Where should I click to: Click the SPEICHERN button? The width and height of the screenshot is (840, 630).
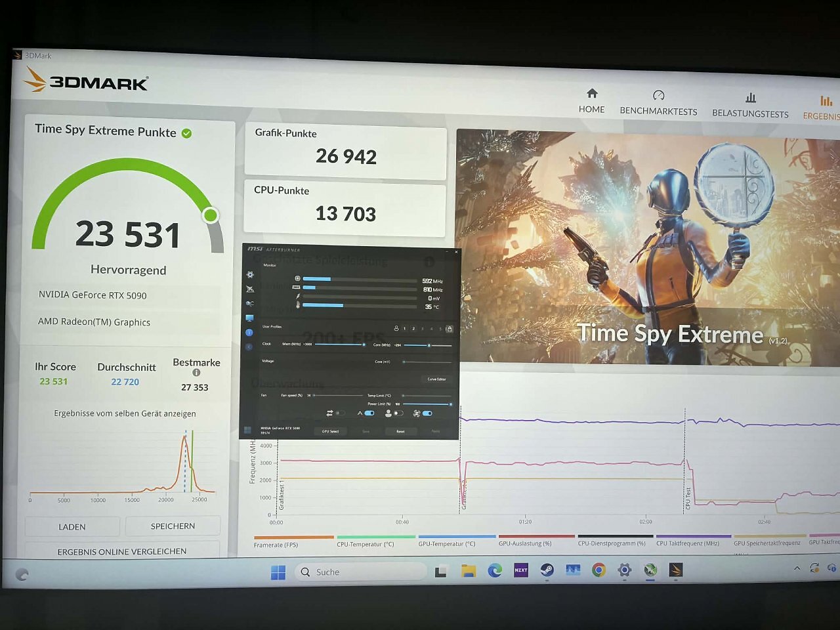point(173,526)
